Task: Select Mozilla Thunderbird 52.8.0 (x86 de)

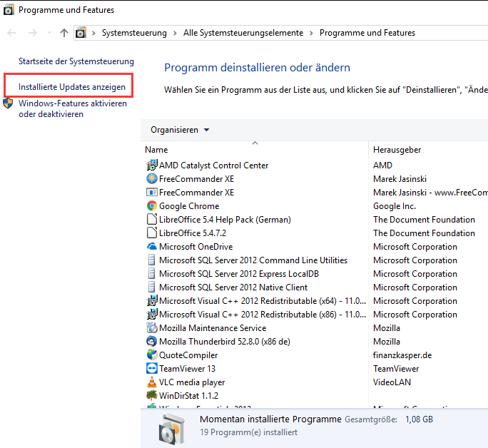Action: pyautogui.click(x=225, y=341)
